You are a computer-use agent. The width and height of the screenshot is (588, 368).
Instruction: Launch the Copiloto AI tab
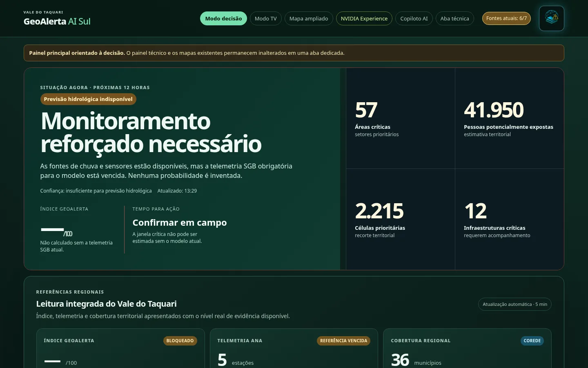414,18
